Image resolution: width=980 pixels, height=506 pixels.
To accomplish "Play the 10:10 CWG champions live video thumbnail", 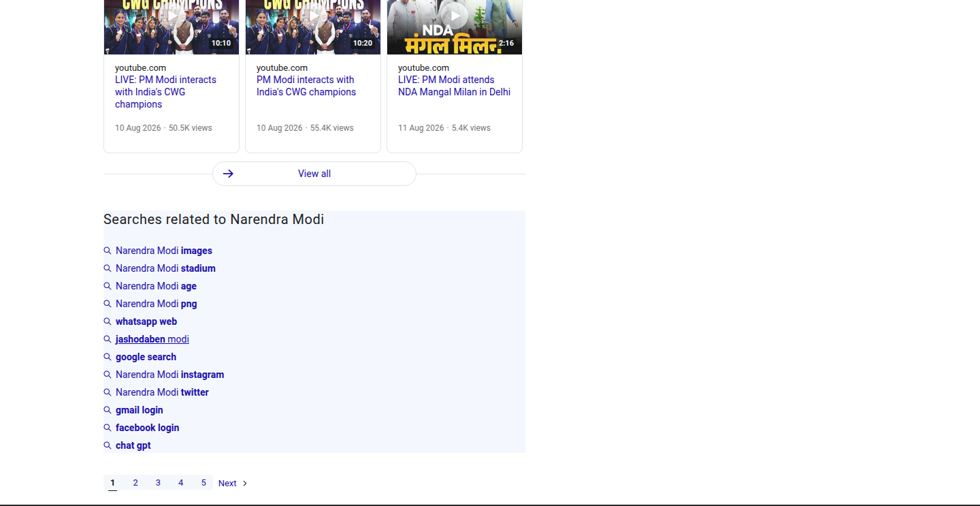I will (x=171, y=27).
